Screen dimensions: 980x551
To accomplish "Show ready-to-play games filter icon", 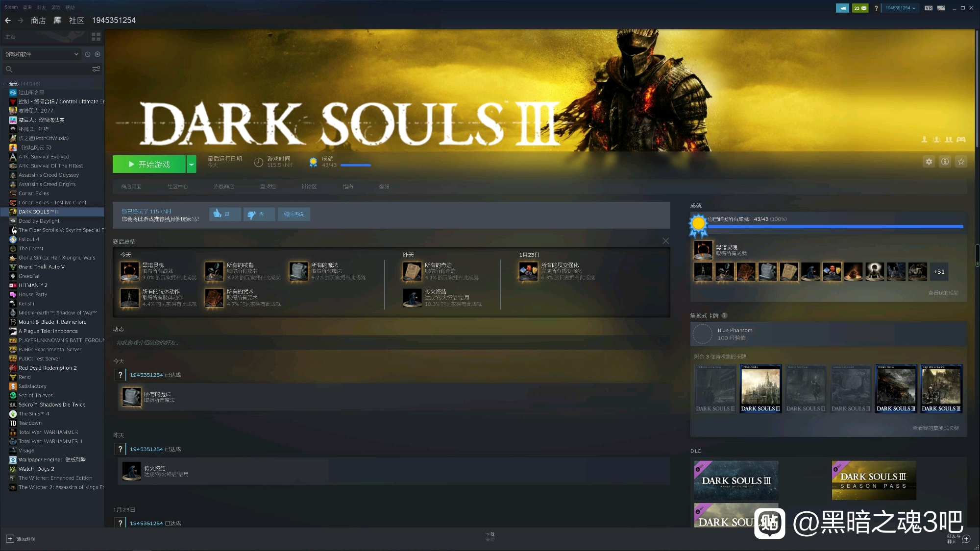I will coord(98,54).
